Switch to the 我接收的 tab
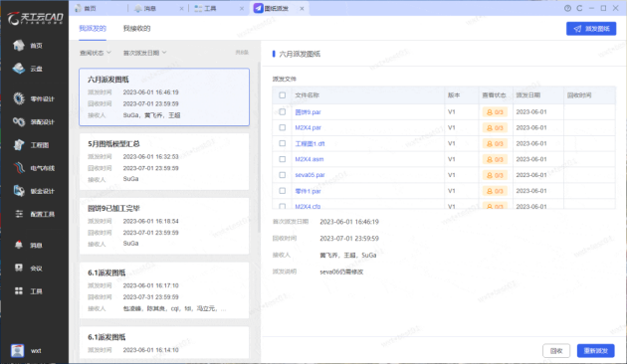 [x=136, y=29]
